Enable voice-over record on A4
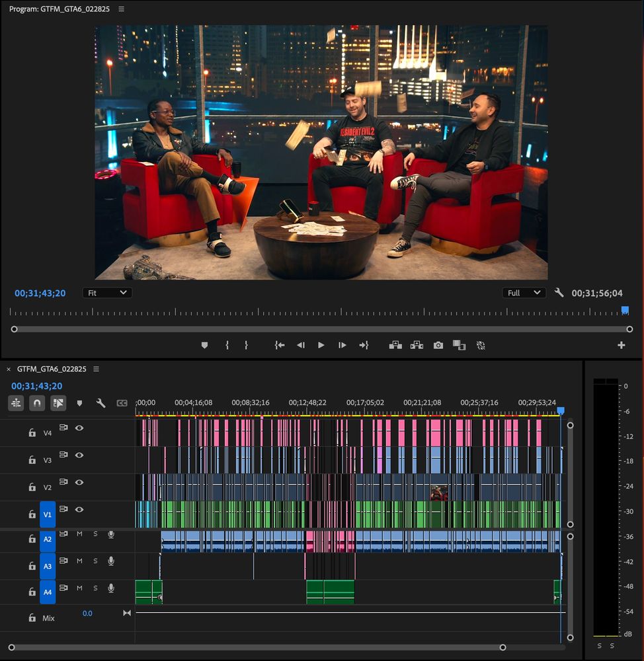Image resolution: width=644 pixels, height=661 pixels. click(x=111, y=588)
